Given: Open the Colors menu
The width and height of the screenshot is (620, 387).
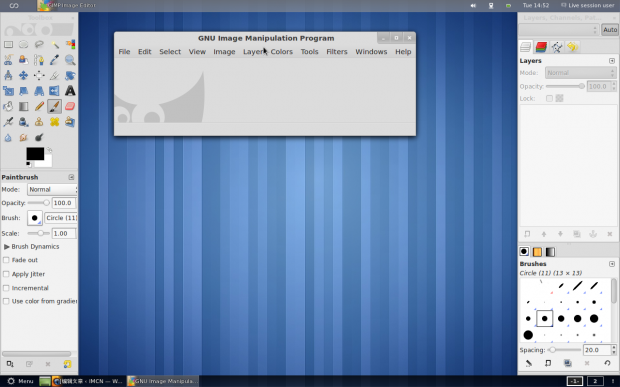Looking at the screenshot, I should [282, 52].
